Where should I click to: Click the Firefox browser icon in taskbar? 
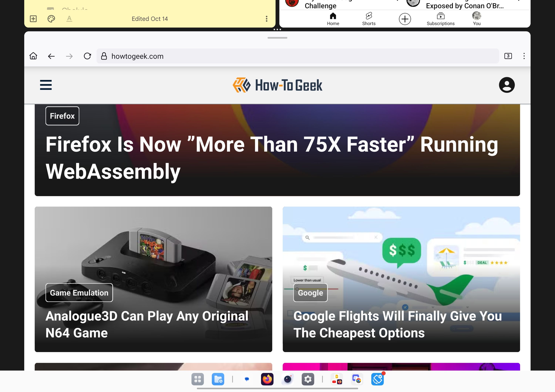coord(267,379)
